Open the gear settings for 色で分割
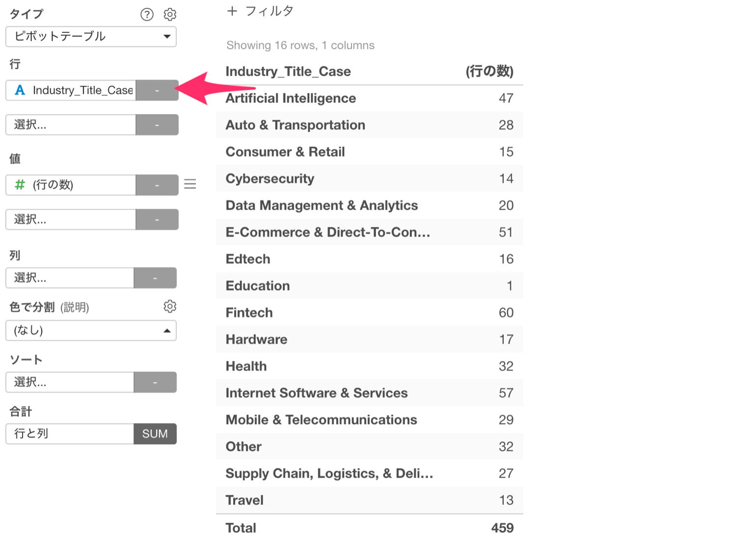The width and height of the screenshot is (756, 539). (170, 306)
